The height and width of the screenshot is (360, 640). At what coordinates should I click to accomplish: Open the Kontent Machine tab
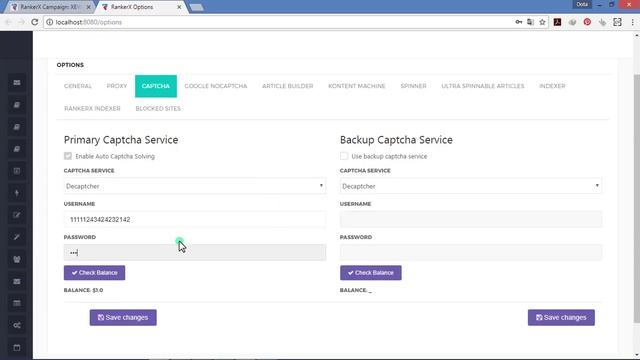(x=357, y=86)
